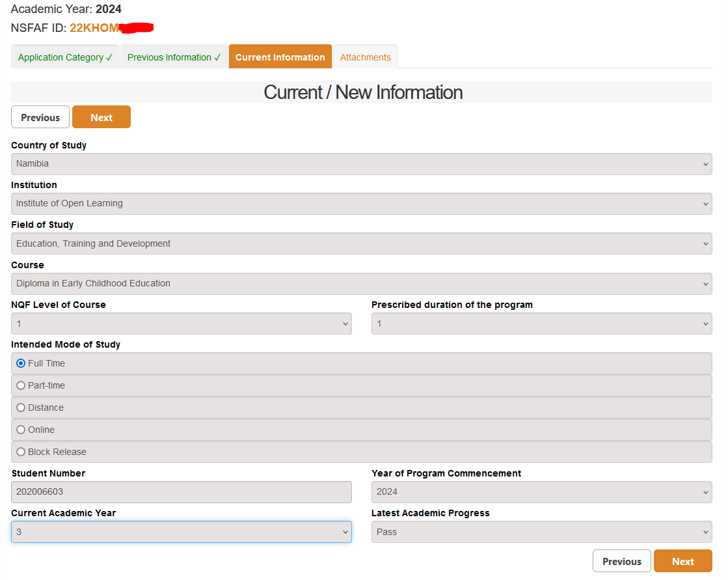Select Block Release radio option
728x580 pixels.
[21, 452]
